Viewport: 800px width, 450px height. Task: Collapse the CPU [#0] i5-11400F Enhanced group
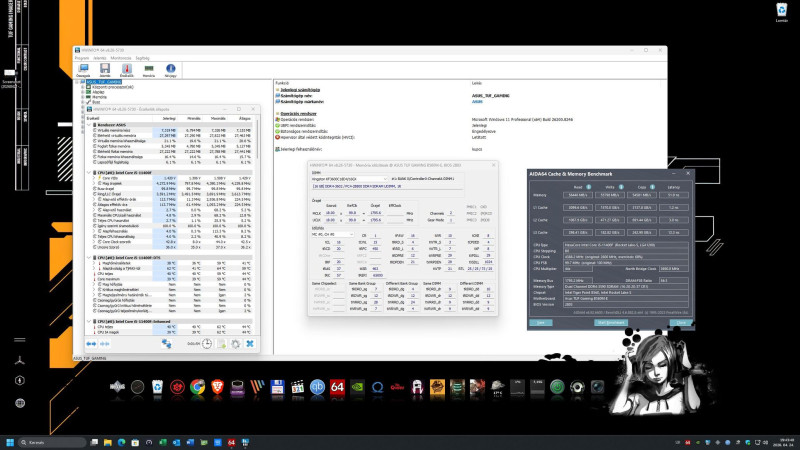pos(89,321)
